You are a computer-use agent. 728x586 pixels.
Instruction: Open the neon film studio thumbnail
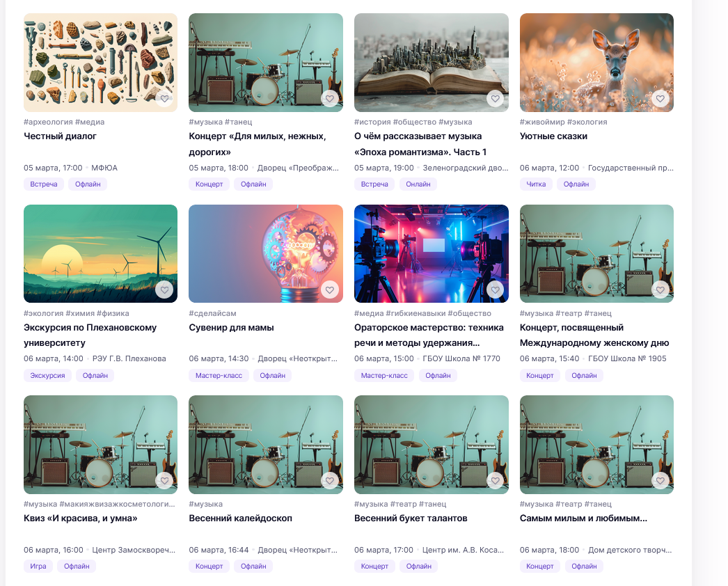click(x=432, y=253)
